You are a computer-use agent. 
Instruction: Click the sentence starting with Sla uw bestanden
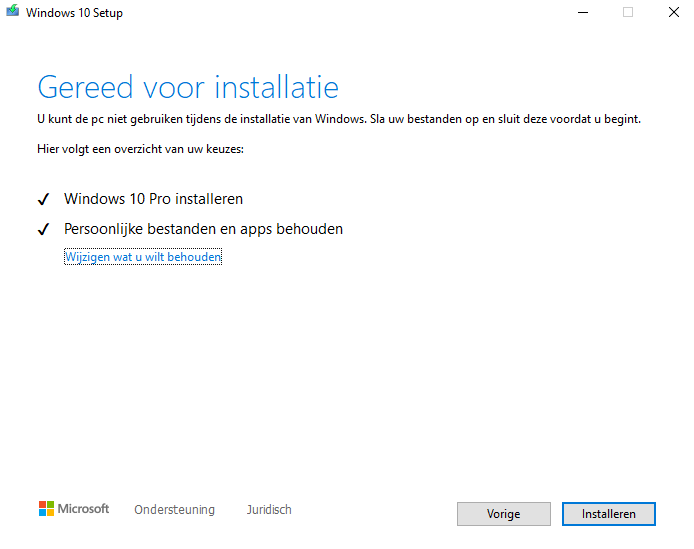click(x=503, y=118)
